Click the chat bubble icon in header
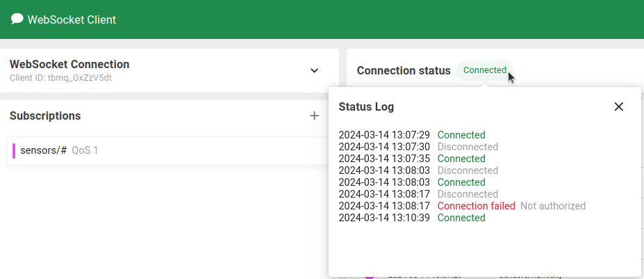This screenshot has width=644, height=279. tap(17, 19)
